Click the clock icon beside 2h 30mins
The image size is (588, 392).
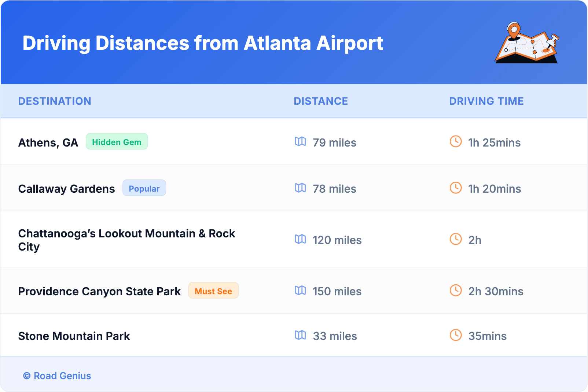click(456, 291)
